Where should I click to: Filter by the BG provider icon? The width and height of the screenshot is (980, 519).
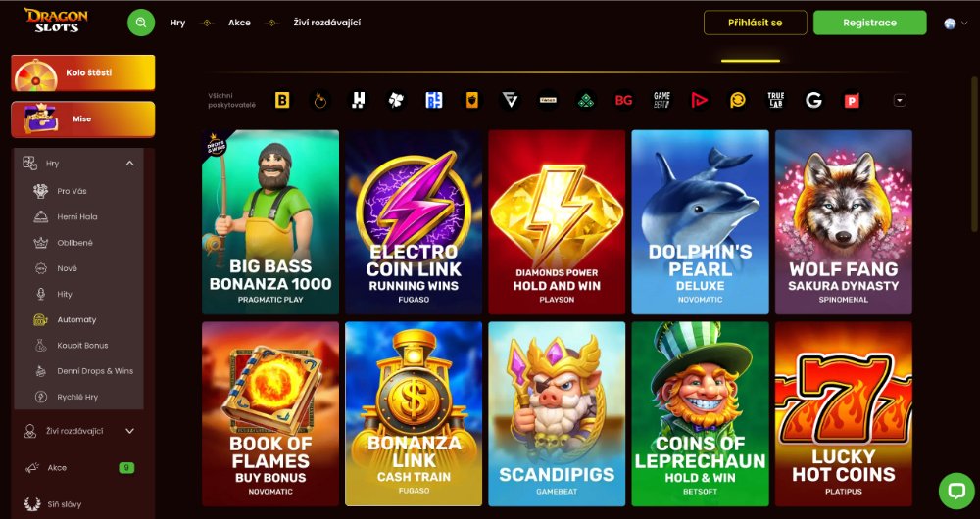623,100
